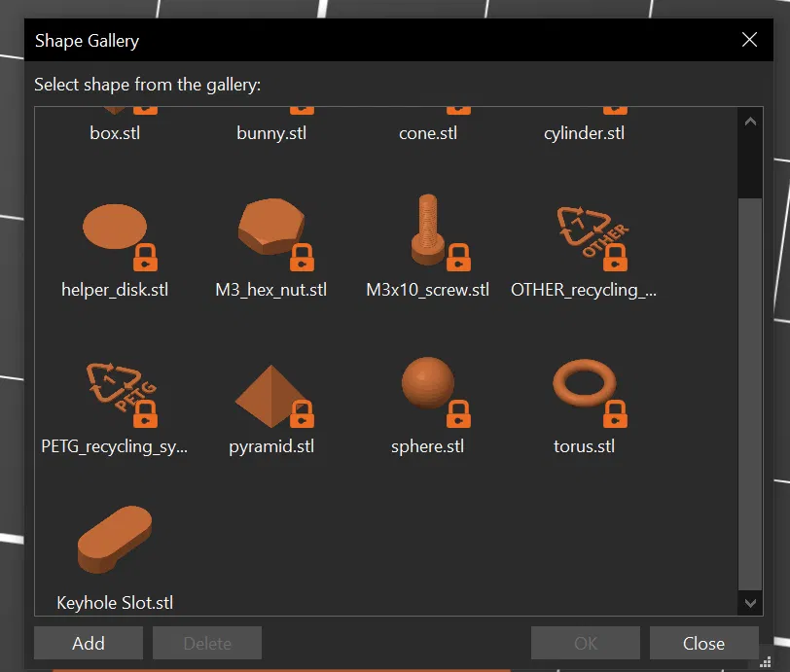The height and width of the screenshot is (672, 790).
Task: Choose the M3_hex_nut.stl model icon
Action: click(271, 231)
